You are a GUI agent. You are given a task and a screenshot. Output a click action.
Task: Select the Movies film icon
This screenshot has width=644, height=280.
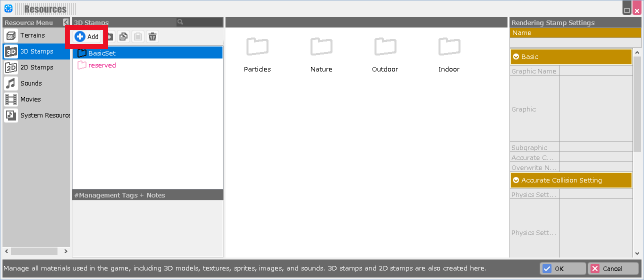11,99
